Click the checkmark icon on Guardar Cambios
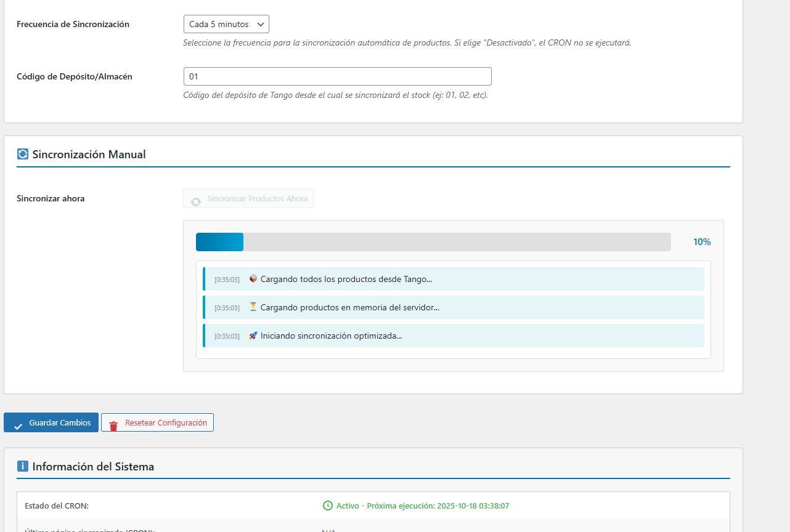The image size is (790, 532). [x=18, y=424]
